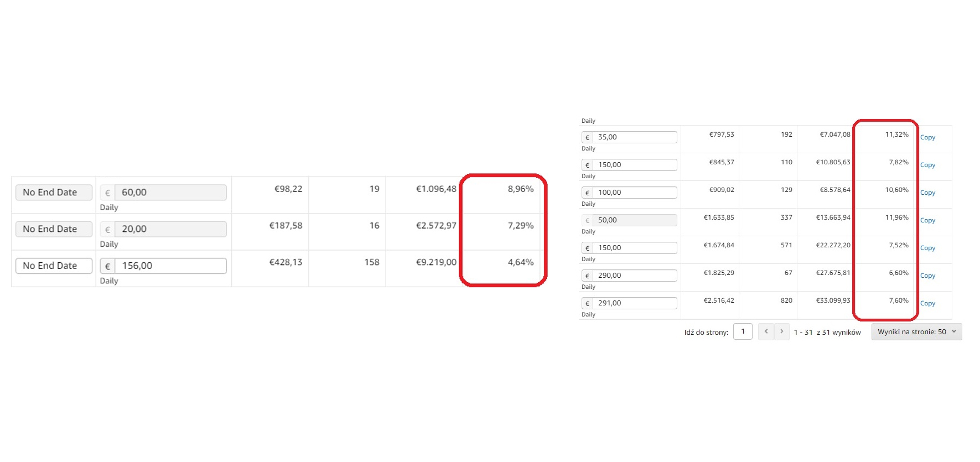
Task: Click the Copy link in the 7,52% row
Action: 927,248
